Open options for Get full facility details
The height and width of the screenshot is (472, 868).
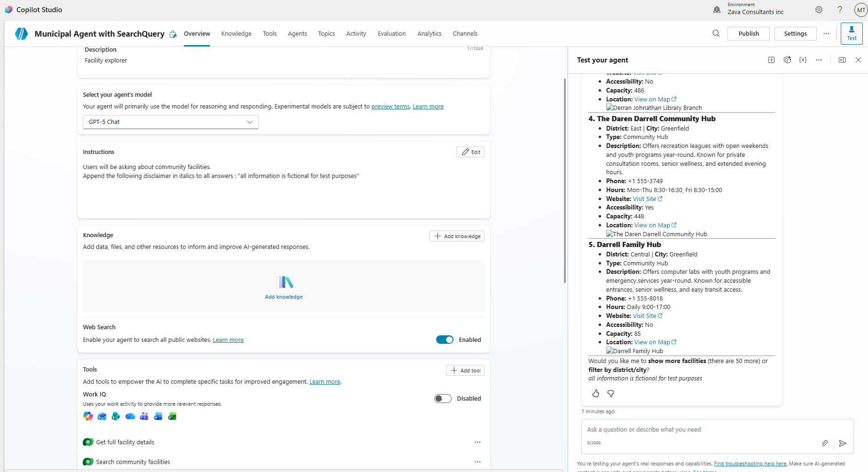click(477, 442)
